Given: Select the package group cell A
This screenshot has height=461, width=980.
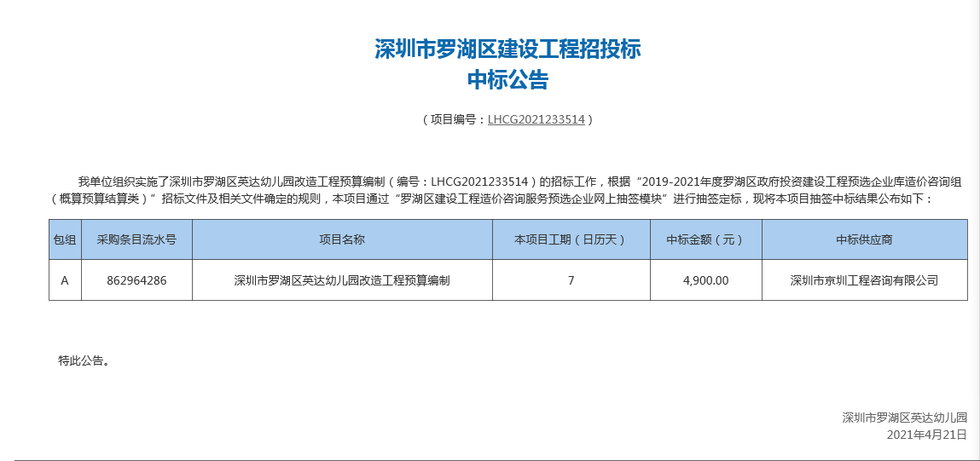Looking at the screenshot, I should pos(65,279).
